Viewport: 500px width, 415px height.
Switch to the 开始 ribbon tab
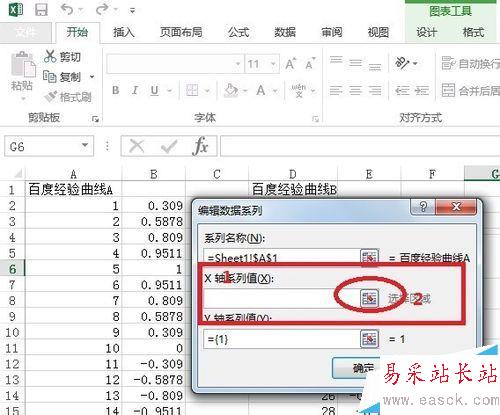click(x=77, y=32)
